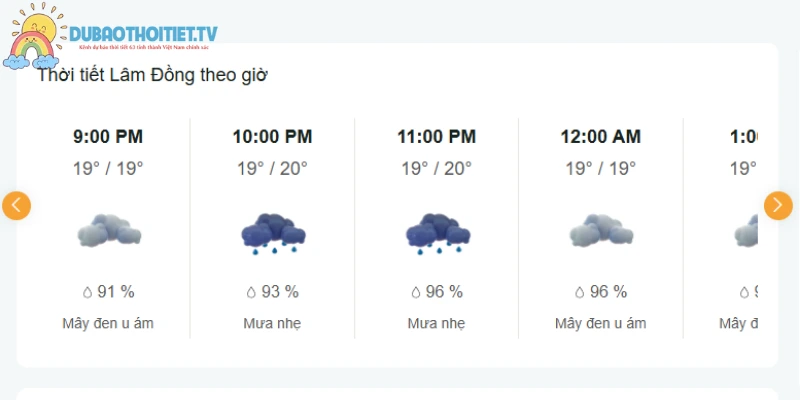Click 'Mưa nhẹ' label under 10:00 PM
This screenshot has height=400, width=800.
click(x=272, y=323)
